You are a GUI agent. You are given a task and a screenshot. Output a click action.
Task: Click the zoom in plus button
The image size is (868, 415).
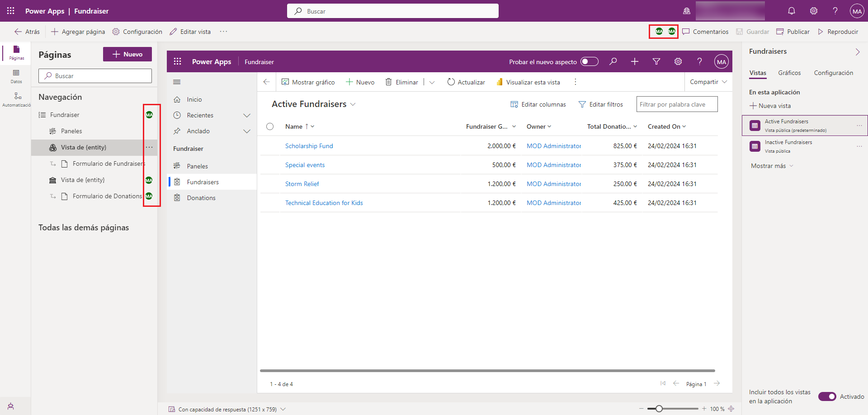tap(704, 409)
